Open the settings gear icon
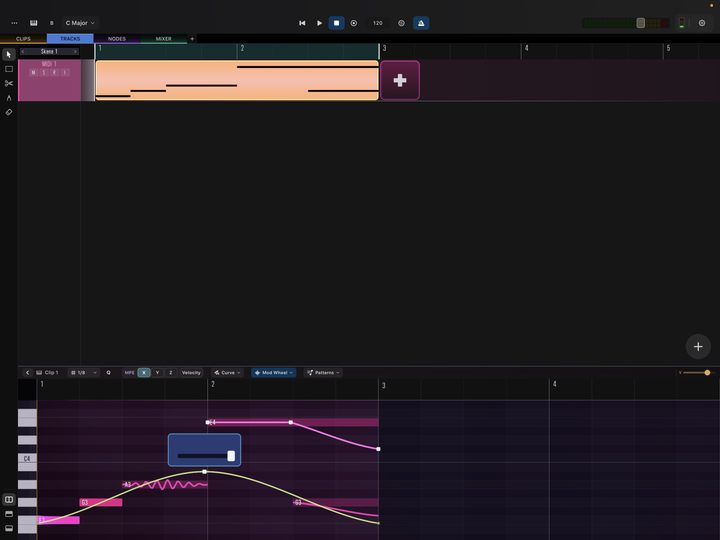720x540 pixels. [x=702, y=23]
